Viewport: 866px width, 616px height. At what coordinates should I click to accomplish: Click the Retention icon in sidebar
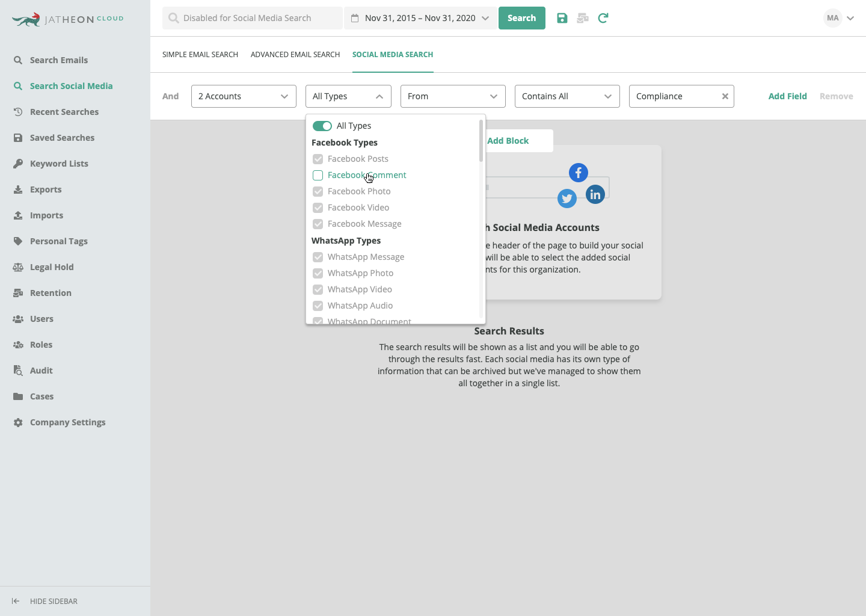point(18,293)
